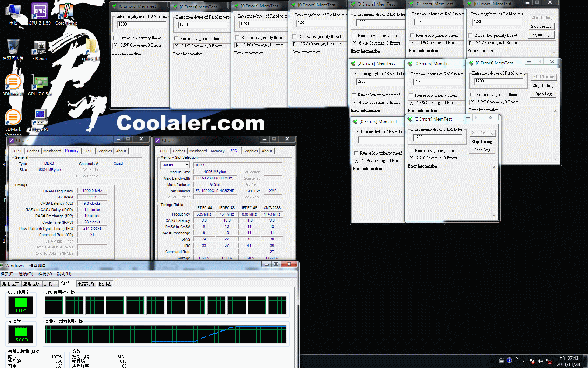Click the blue help question mark in the taskbar
This screenshot has width=588, height=368.
pos(509,360)
